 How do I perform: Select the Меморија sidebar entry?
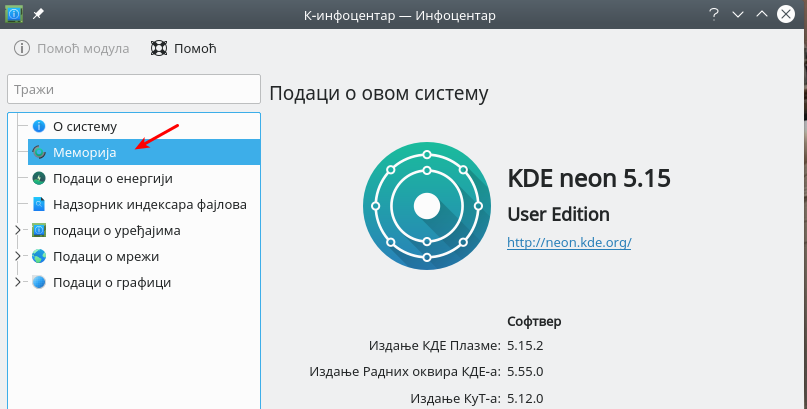click(144, 152)
